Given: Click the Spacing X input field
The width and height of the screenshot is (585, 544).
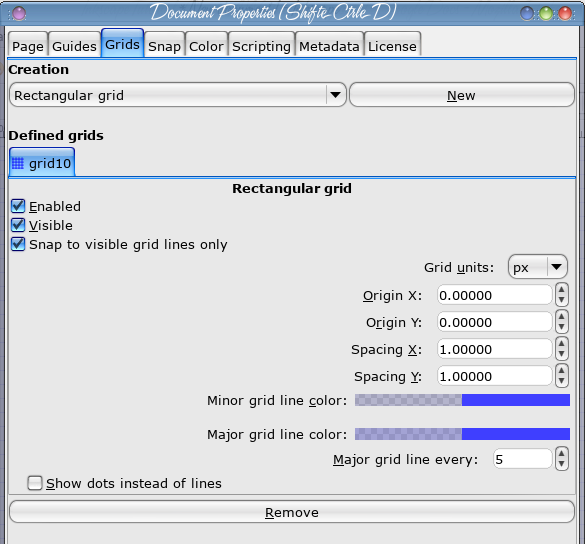Looking at the screenshot, I should [494, 349].
